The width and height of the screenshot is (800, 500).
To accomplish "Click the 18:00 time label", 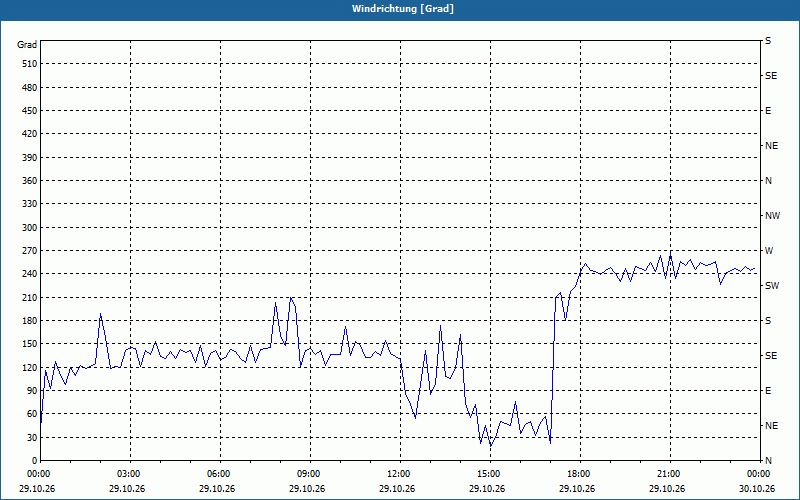I will 577,474.
